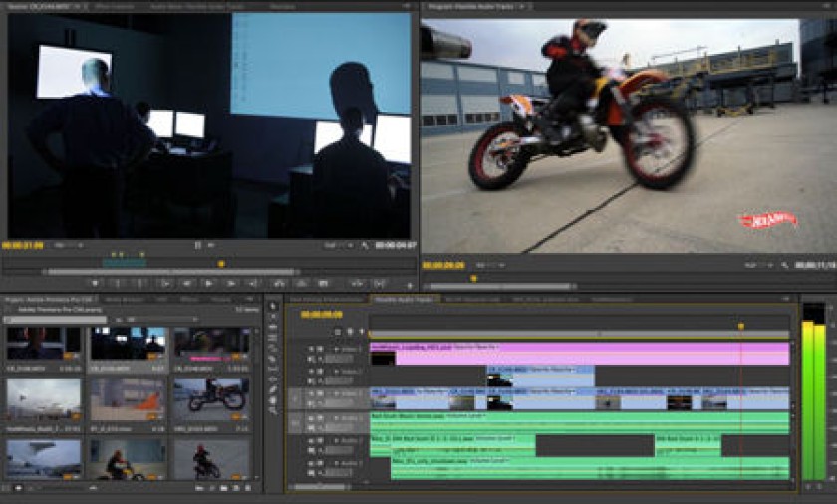Open Find in the Project panel footer

click(212, 488)
